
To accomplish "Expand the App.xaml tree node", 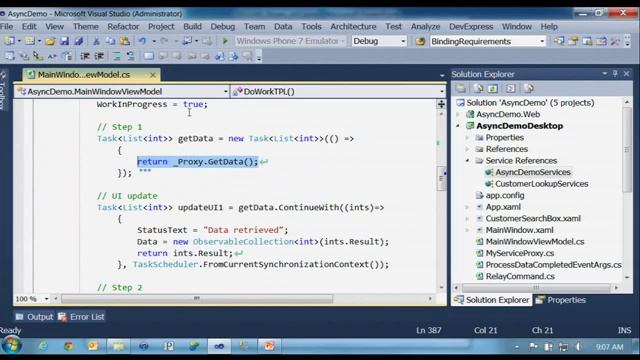I will click(x=468, y=207).
